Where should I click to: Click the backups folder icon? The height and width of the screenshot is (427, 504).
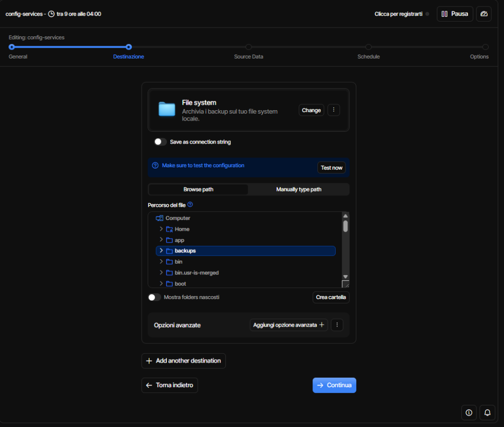pos(169,251)
